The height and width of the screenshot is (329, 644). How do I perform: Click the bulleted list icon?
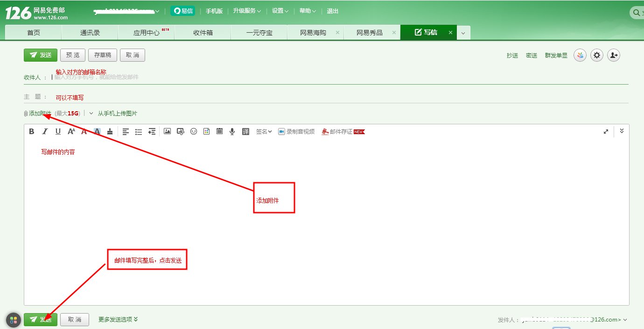pos(139,131)
